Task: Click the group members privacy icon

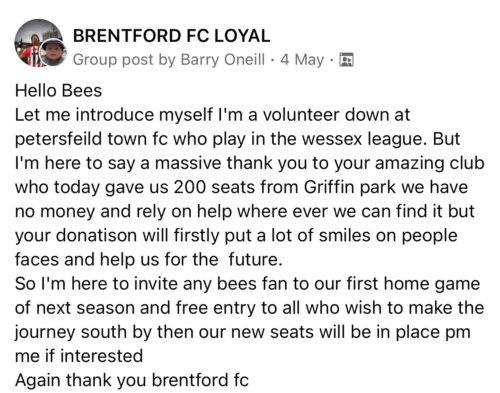Action: tap(346, 60)
